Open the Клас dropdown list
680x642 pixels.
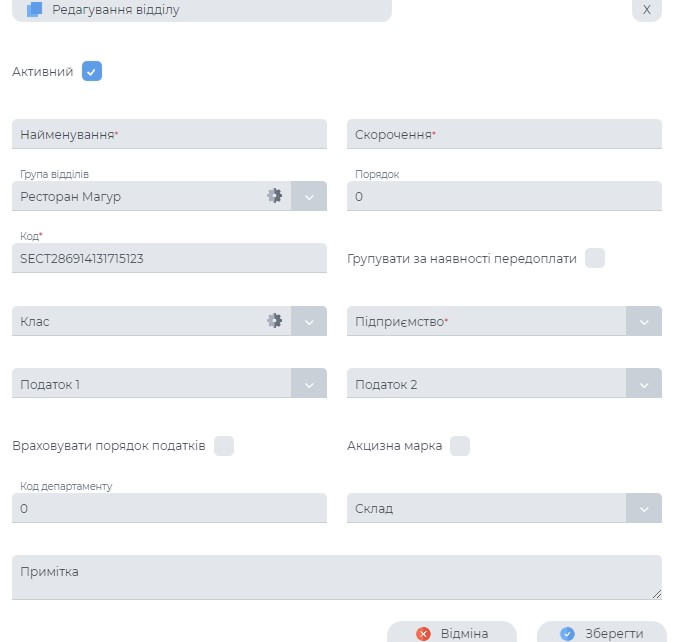click(x=309, y=322)
